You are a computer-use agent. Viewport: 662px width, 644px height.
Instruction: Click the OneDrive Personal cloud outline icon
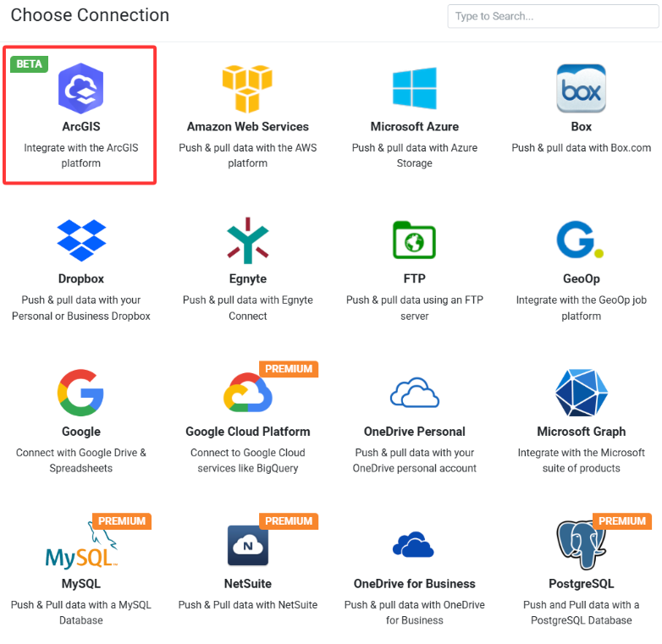(x=415, y=393)
